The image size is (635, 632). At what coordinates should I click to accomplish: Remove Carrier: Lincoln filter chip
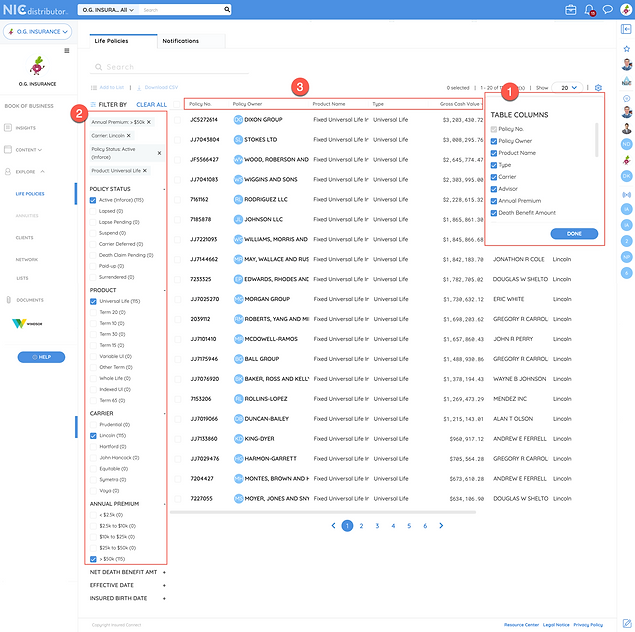pyautogui.click(x=128, y=136)
